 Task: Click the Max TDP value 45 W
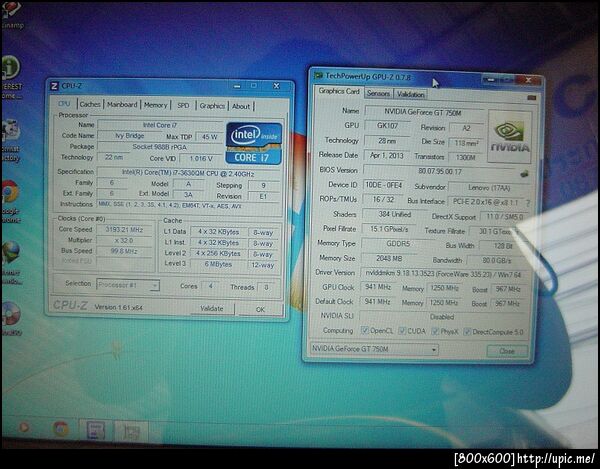pos(209,137)
